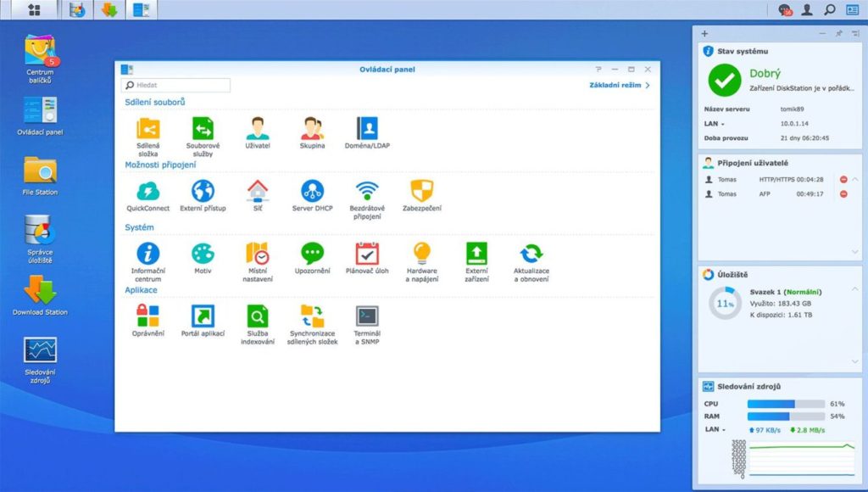The image size is (868, 492).
Task: Open QuickConnect settings
Action: [x=147, y=196]
